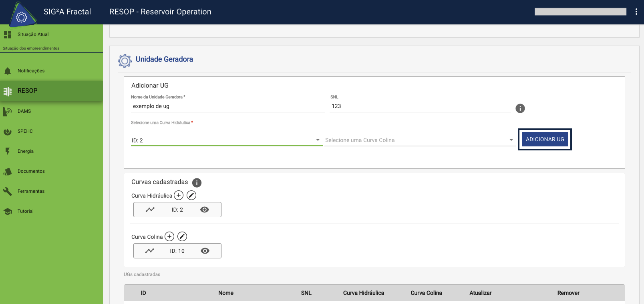Viewport: 644px width, 304px height.
Task: Edit Curva Hidráulica with pencil icon
Action: [x=191, y=195]
